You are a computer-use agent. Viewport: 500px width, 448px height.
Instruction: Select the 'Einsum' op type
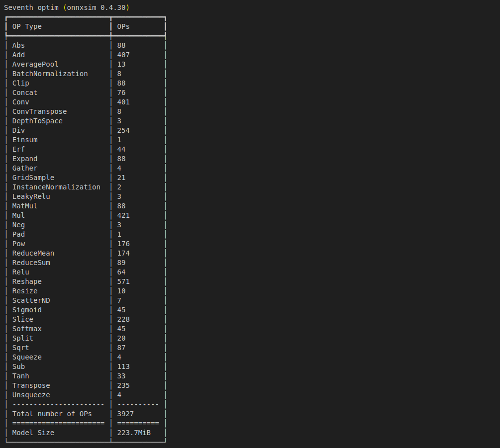point(25,140)
